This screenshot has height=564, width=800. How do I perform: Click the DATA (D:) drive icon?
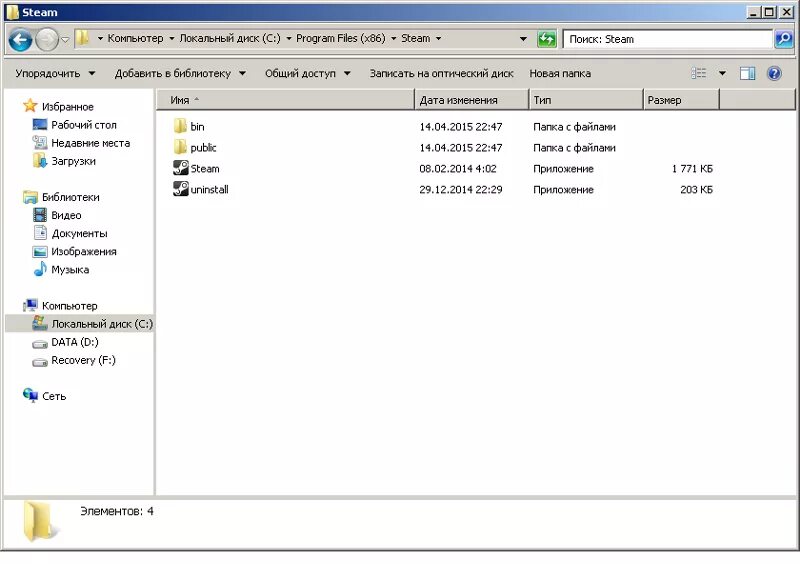(x=40, y=344)
